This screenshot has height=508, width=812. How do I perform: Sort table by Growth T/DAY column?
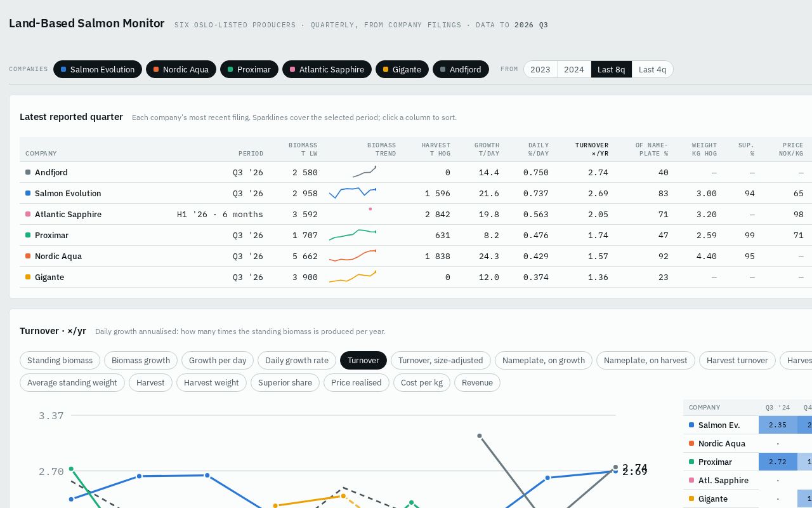pyautogui.click(x=481, y=149)
